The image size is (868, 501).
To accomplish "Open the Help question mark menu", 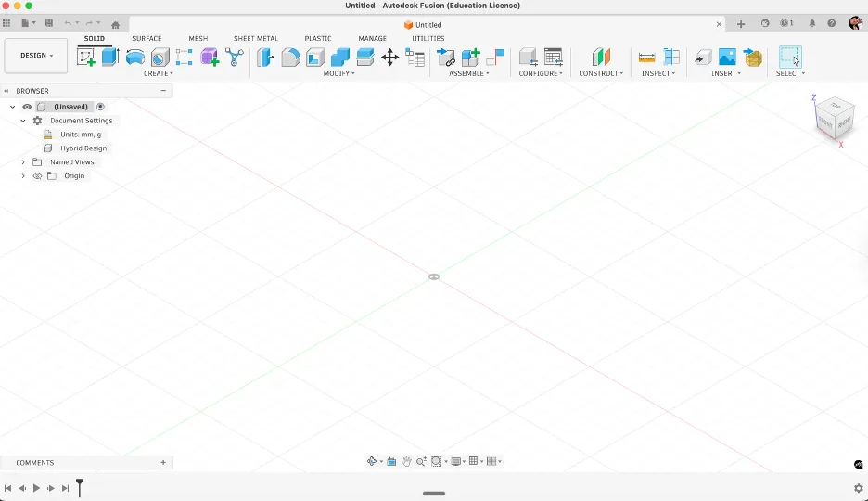I will pyautogui.click(x=832, y=23).
